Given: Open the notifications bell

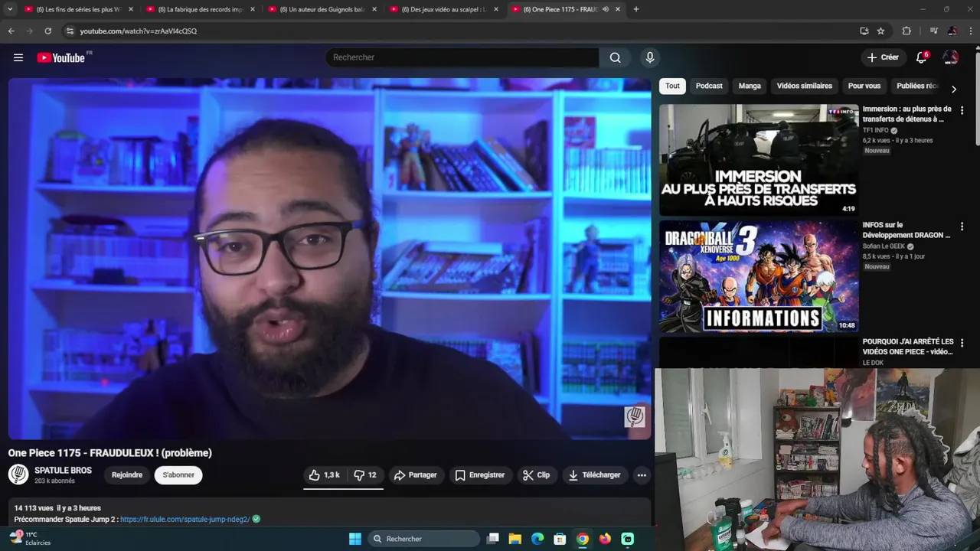Looking at the screenshot, I should coord(921,57).
